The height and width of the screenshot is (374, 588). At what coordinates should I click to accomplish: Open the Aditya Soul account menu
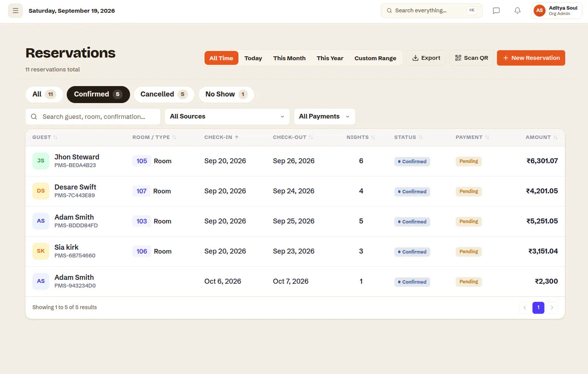tap(556, 11)
